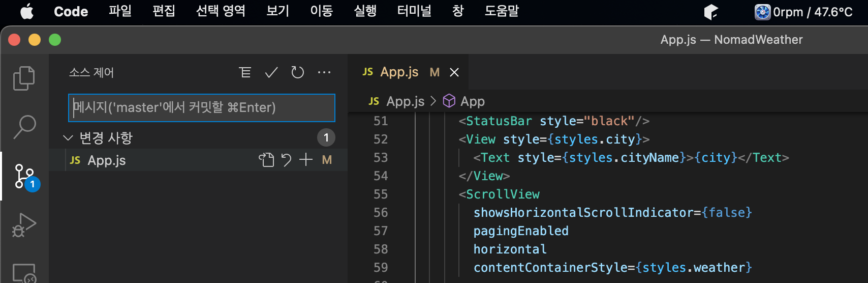
Task: Open the 파일 menu
Action: coord(120,11)
